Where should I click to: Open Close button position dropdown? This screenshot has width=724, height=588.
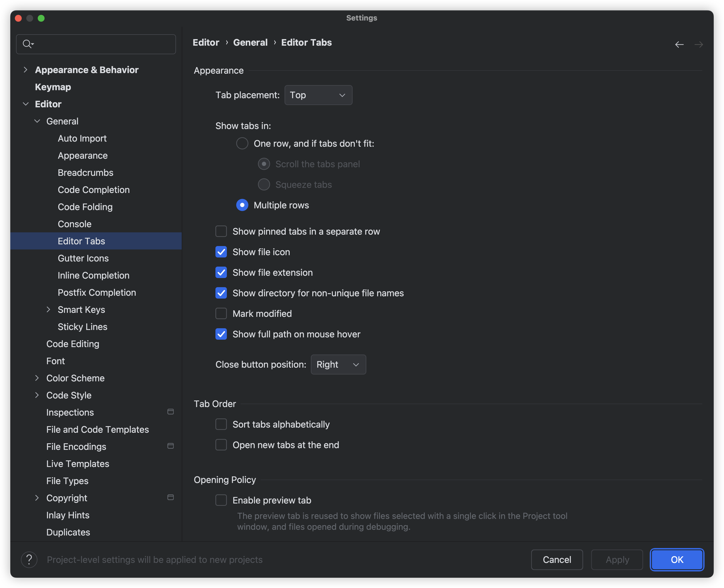338,365
